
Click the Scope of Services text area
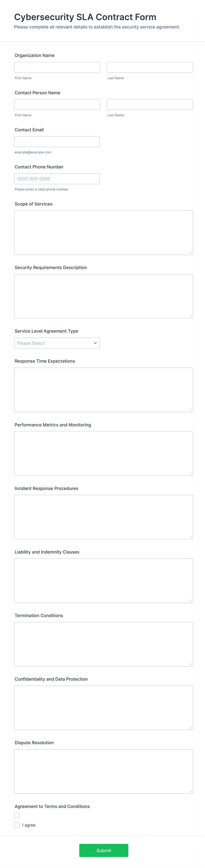click(103, 232)
